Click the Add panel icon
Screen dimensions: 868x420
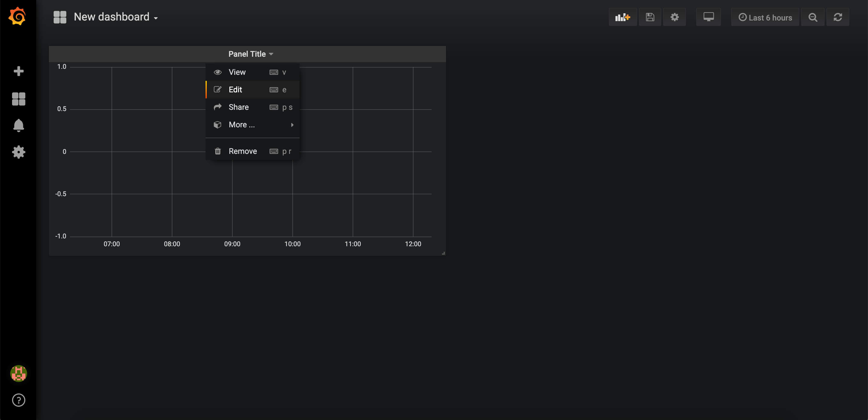(622, 17)
